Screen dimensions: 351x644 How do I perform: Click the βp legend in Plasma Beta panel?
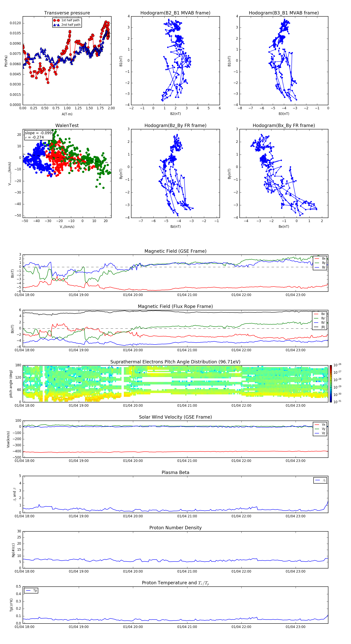(320, 480)
